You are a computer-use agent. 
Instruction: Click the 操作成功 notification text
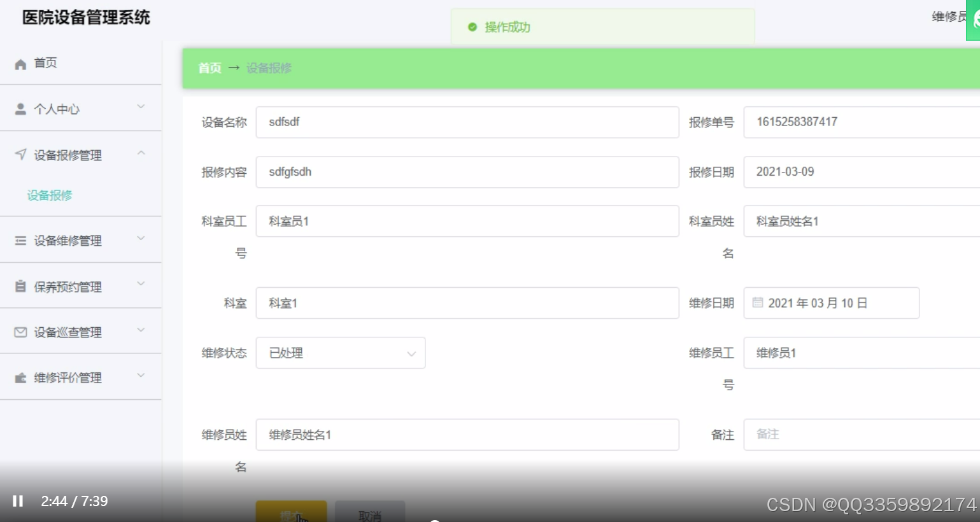point(508,27)
